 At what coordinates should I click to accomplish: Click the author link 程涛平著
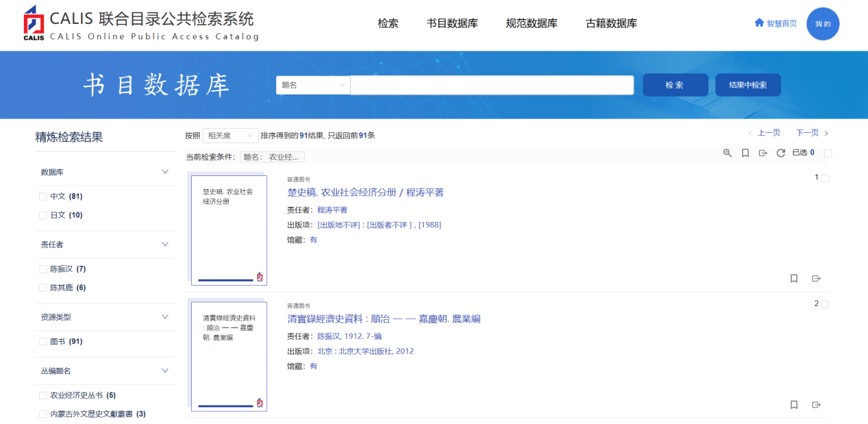[x=332, y=210]
